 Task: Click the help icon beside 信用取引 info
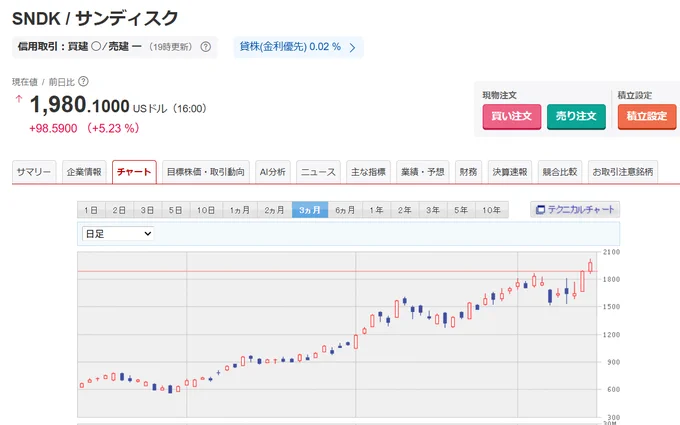(206, 47)
